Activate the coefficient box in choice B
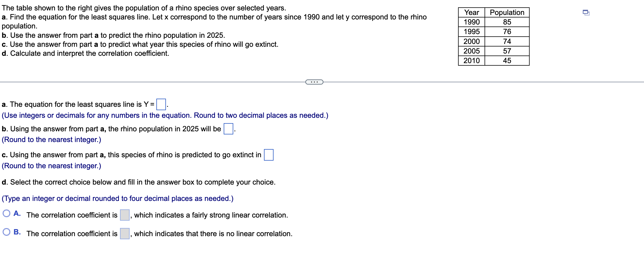 click(125, 234)
